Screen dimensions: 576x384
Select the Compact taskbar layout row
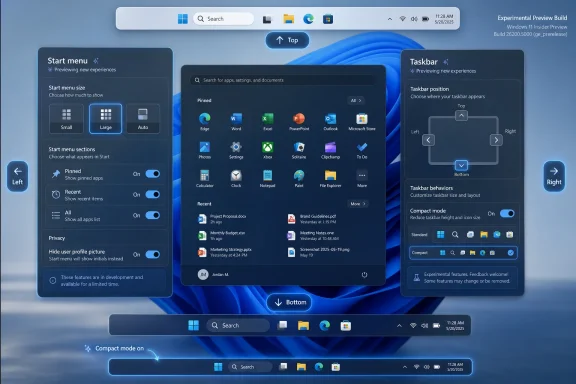(463, 253)
